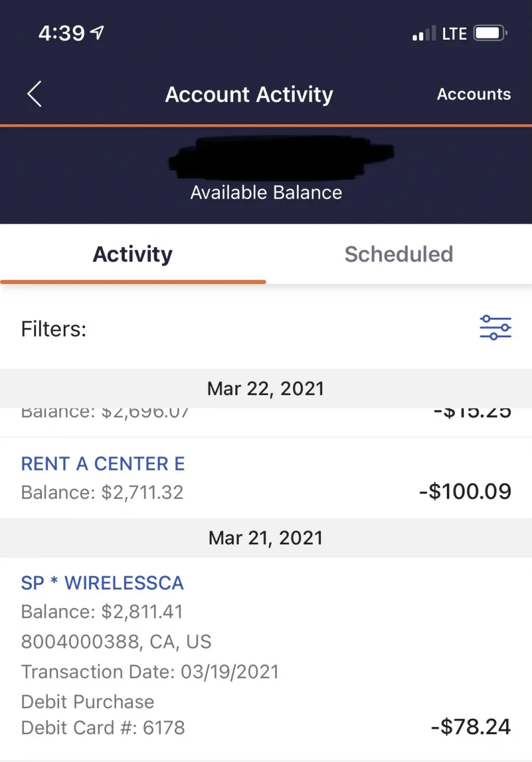Viewport: 532px width, 762px height.
Task: Tap the Available Balance label
Action: 266,193
